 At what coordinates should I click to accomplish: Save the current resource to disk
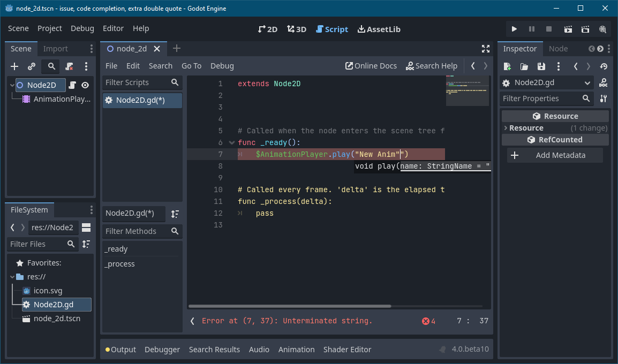tap(541, 66)
